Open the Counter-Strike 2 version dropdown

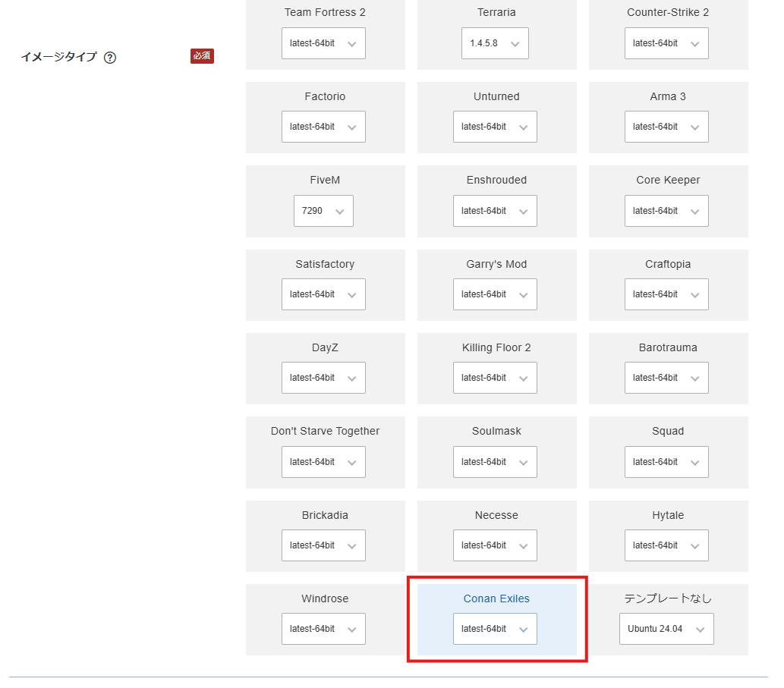pyautogui.click(x=666, y=43)
